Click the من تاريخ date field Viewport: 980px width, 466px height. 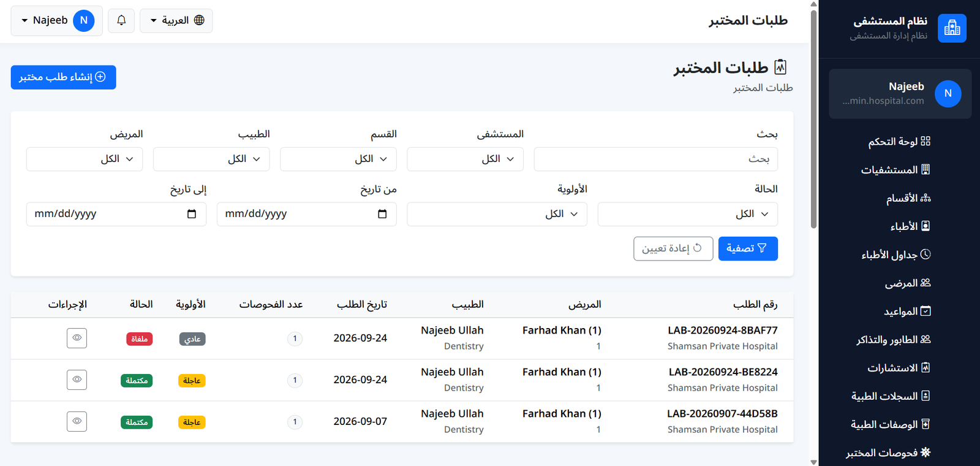pyautogui.click(x=306, y=214)
